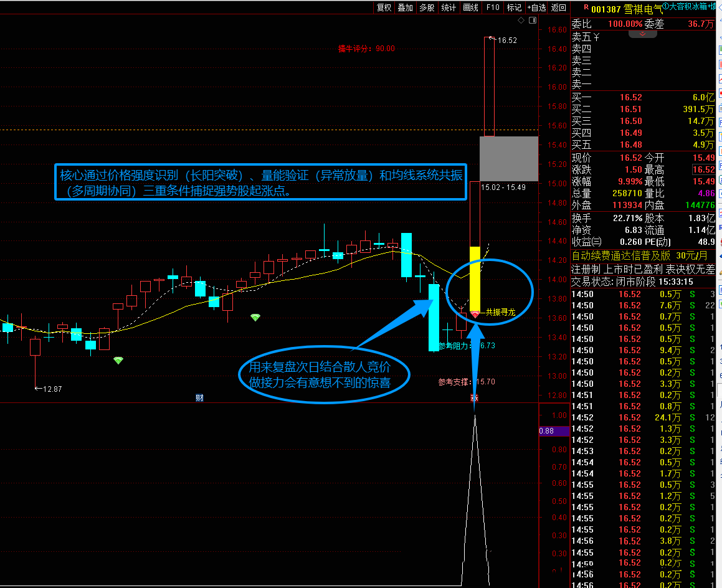
Task: Click the green diamond signal near 13.20
Action: [x=118, y=360]
